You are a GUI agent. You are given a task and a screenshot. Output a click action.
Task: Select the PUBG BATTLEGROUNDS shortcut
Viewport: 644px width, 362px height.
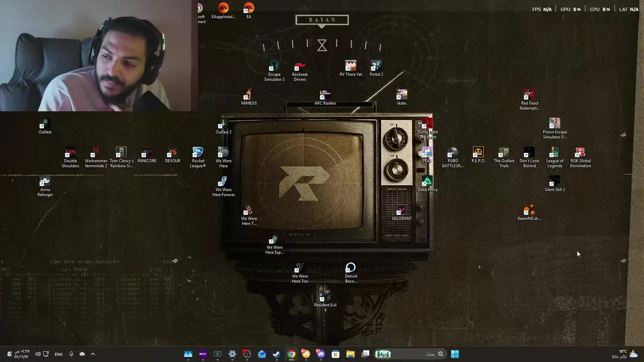tap(452, 158)
